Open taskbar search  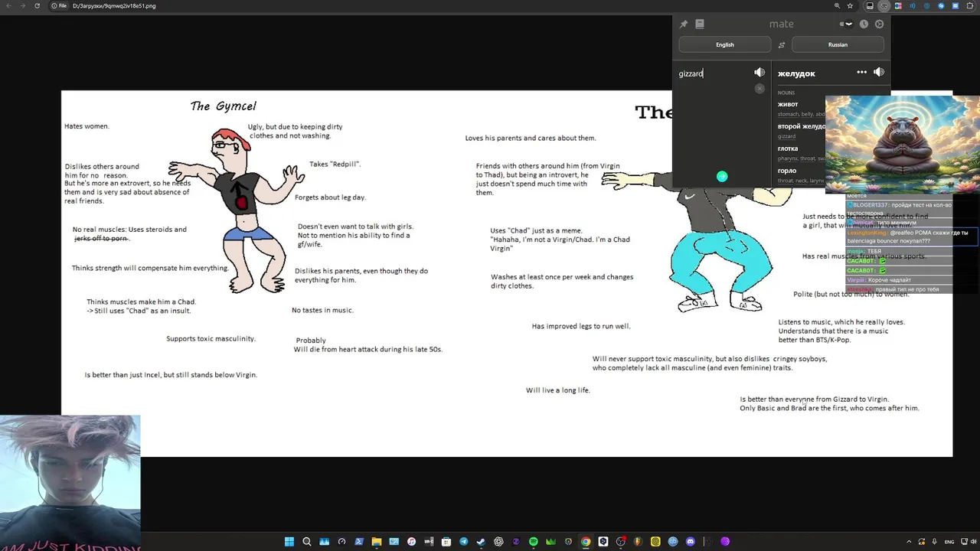click(307, 542)
